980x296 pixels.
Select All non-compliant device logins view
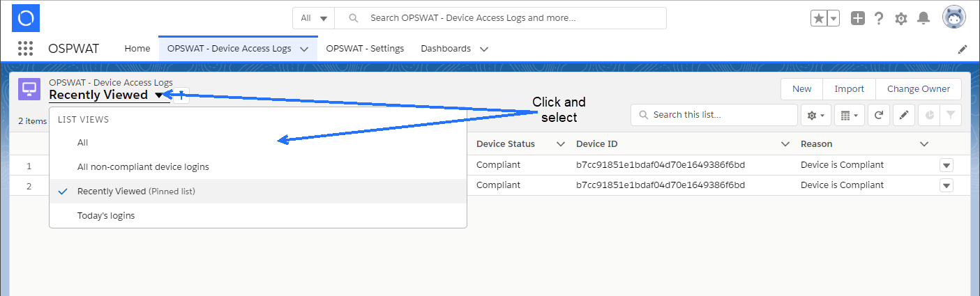(258, 166)
